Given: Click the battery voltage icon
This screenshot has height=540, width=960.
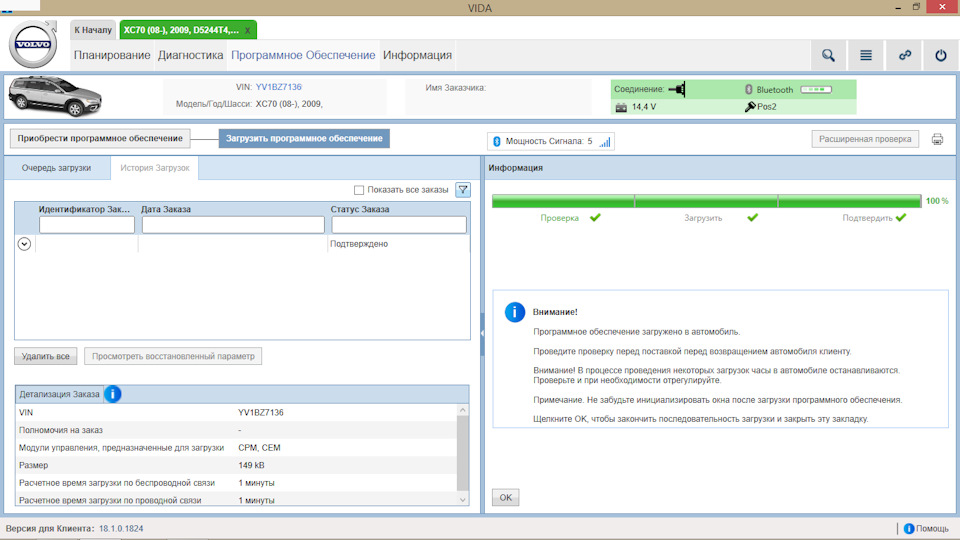Looking at the screenshot, I should tap(621, 107).
